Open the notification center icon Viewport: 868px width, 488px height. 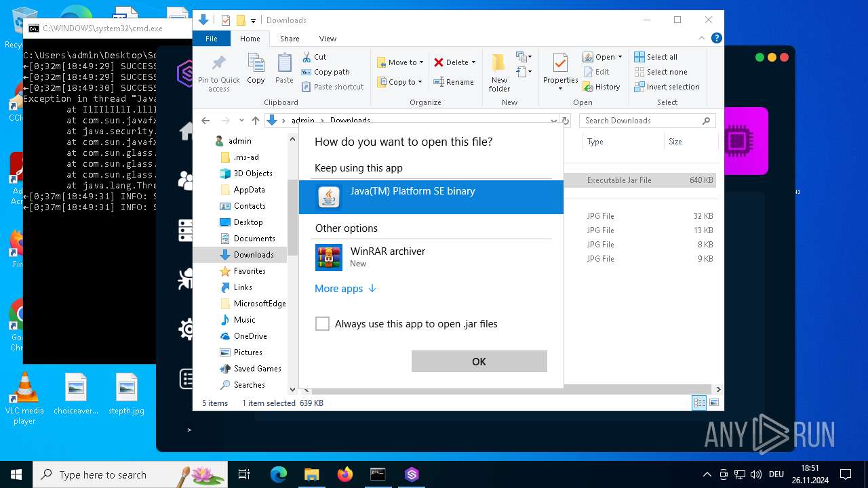846,474
